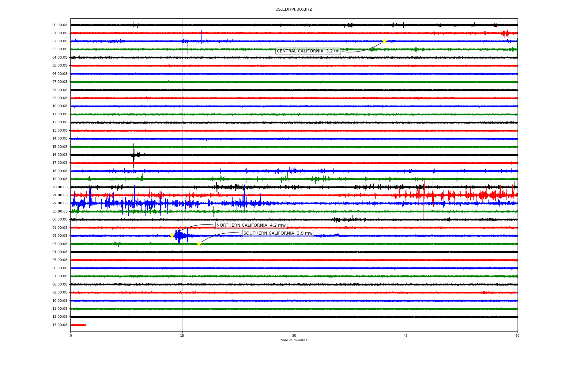Viewport: 588px width, 368px height.
Task: Click the Central California earthquake star marker
Action: click(x=384, y=41)
